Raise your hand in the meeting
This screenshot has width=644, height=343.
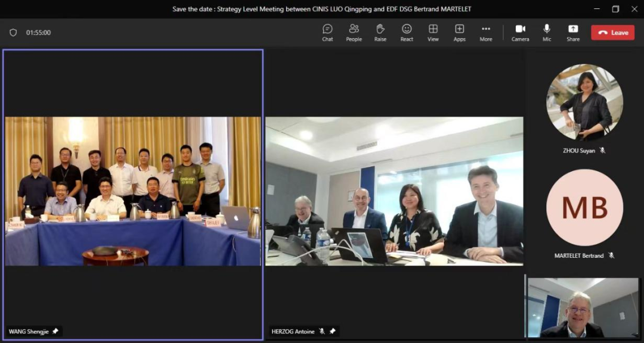pyautogui.click(x=380, y=32)
